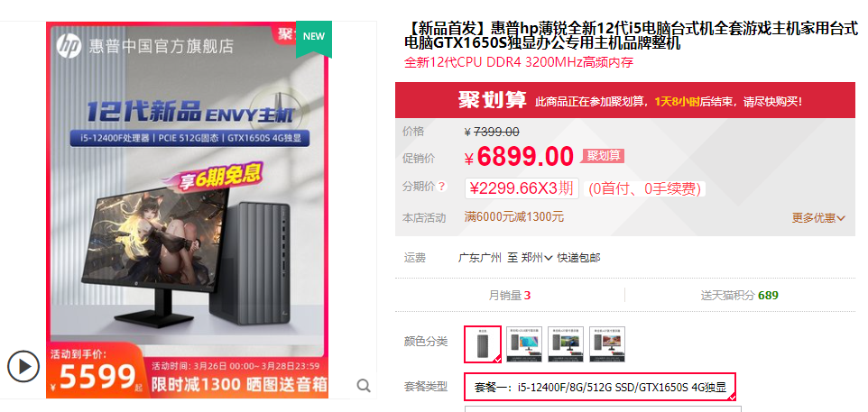This screenshot has height=412, width=868.
Task: Expand 更多优惠 promotions
Action: (818, 218)
